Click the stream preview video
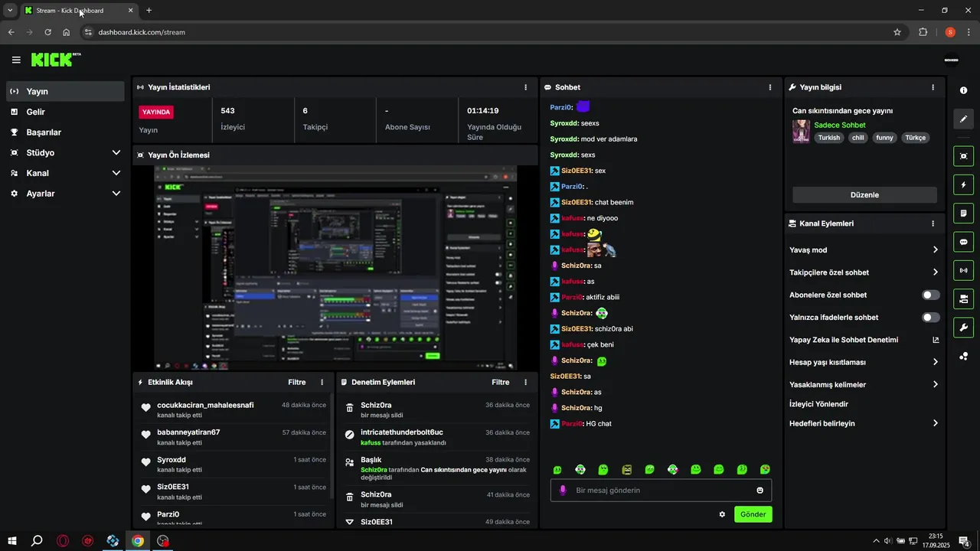Screen dimensions: 980x551 [x=335, y=269]
